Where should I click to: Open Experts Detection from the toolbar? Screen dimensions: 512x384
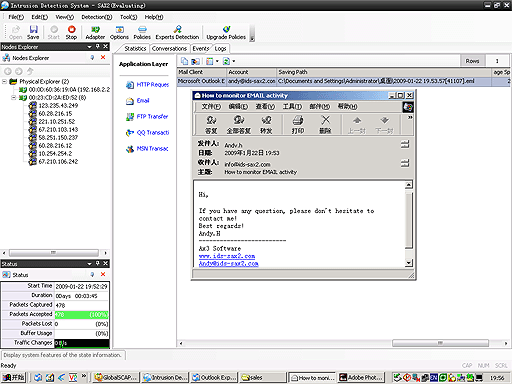click(x=177, y=32)
